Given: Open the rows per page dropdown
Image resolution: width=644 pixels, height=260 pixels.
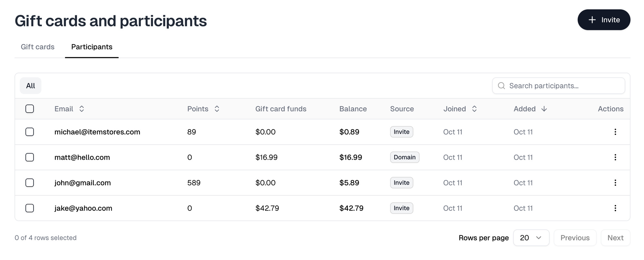Looking at the screenshot, I should 531,238.
